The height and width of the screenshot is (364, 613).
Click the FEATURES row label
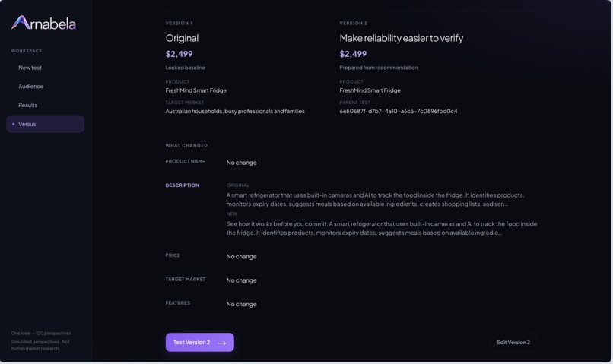pyautogui.click(x=178, y=303)
